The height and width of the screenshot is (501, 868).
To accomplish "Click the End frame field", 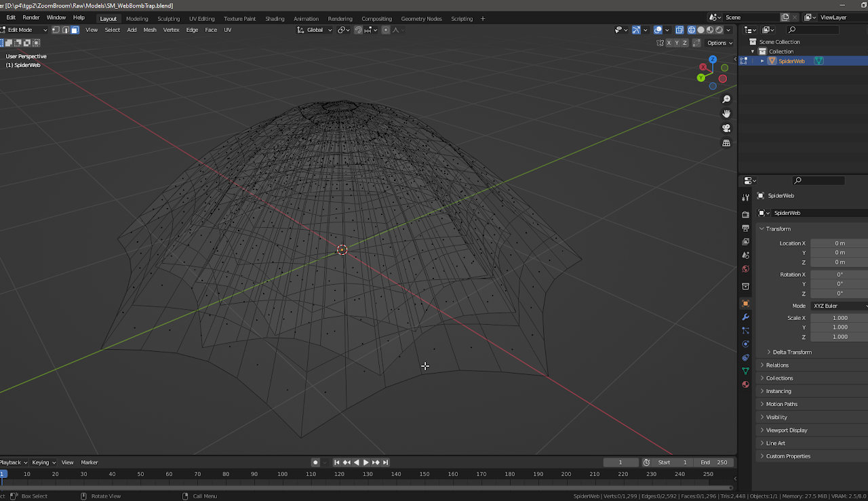I will [714, 462].
